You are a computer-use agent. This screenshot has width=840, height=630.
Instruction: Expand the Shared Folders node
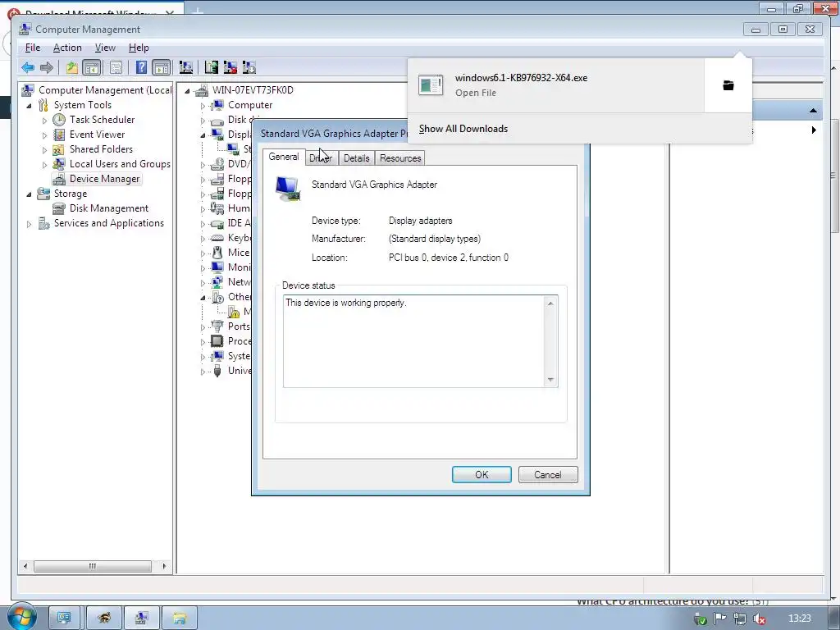click(x=44, y=150)
